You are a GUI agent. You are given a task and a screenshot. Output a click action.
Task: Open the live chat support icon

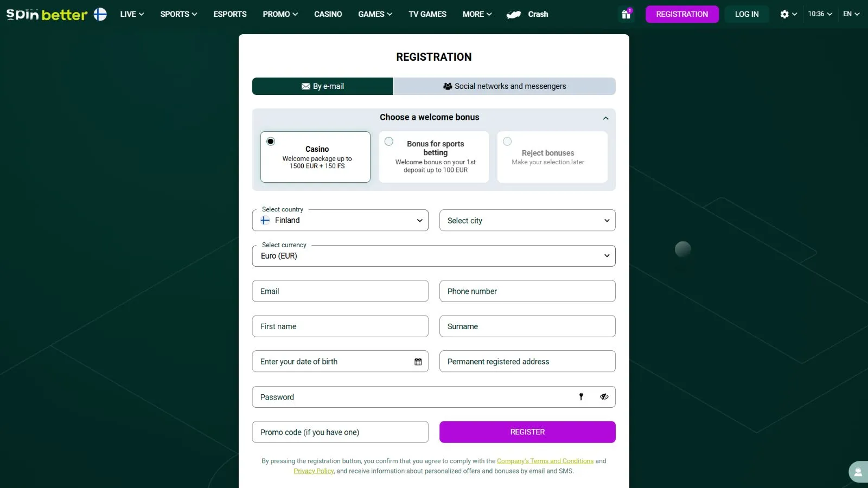(x=858, y=472)
